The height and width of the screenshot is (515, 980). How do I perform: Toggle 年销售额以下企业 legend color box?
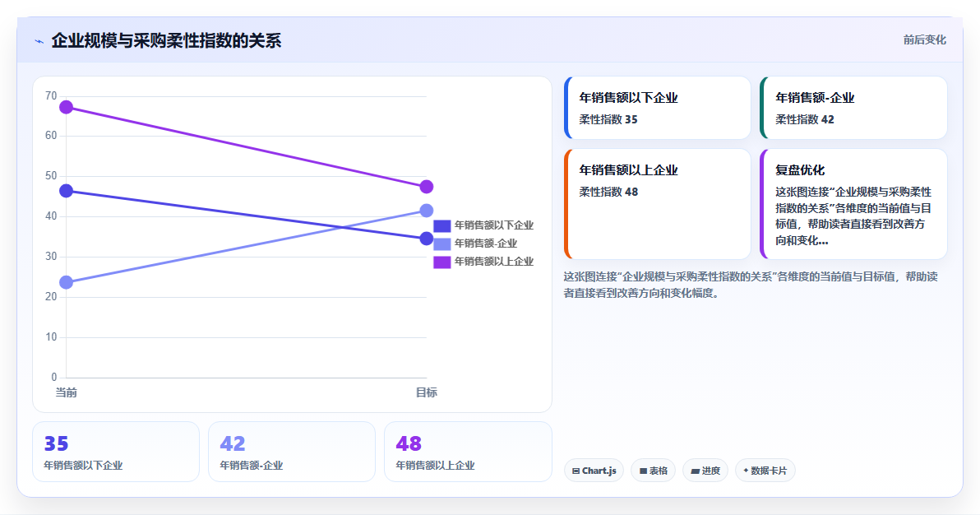[x=441, y=226]
